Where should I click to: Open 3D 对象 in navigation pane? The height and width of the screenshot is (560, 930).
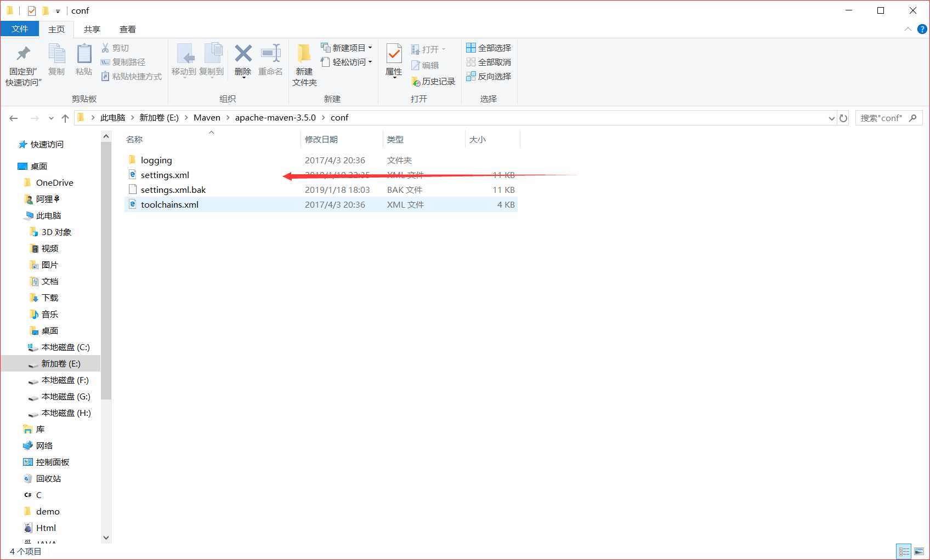[56, 232]
